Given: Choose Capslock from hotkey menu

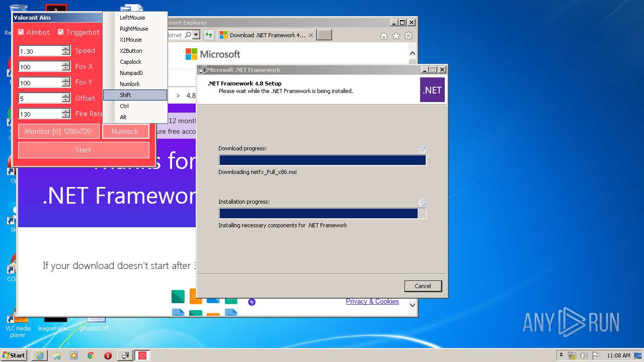Looking at the screenshot, I should [135, 62].
